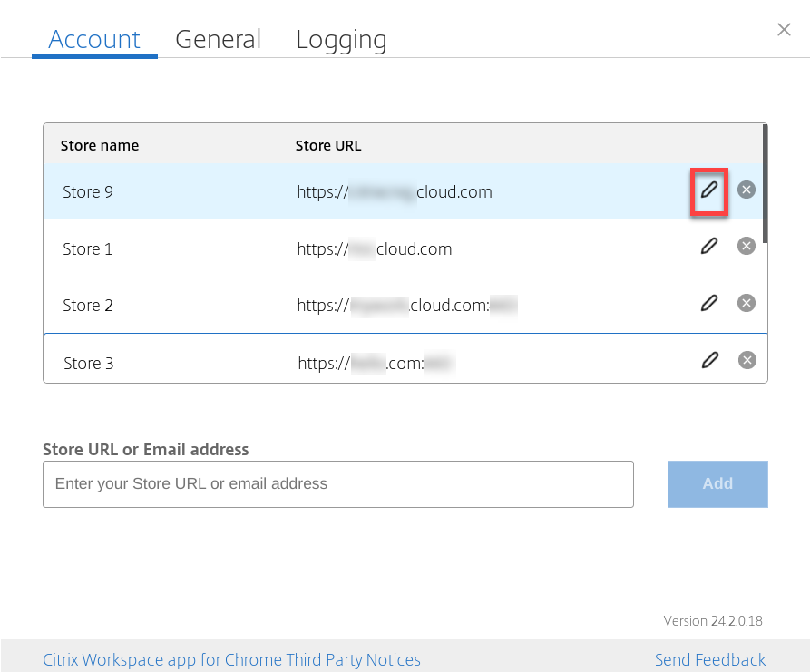Click the pencil edit icon for Store 1

tap(709, 247)
